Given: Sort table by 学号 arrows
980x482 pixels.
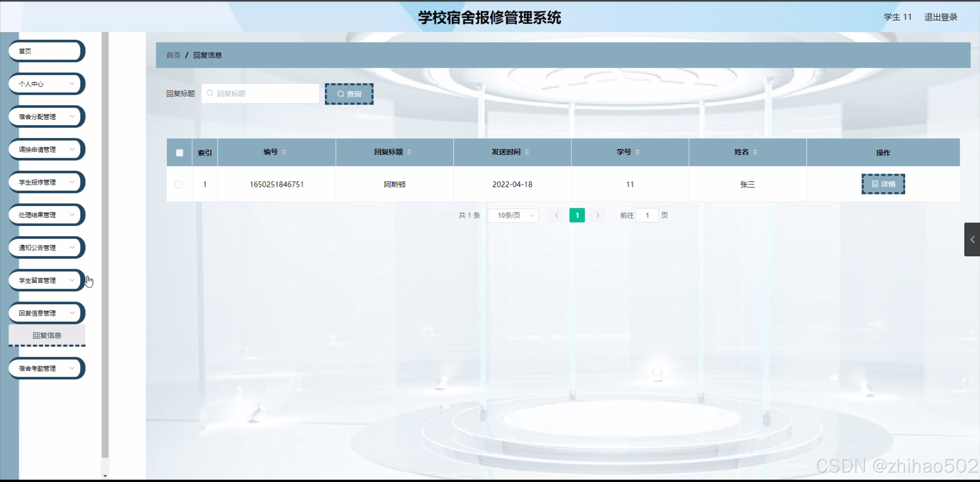Looking at the screenshot, I should point(637,152).
